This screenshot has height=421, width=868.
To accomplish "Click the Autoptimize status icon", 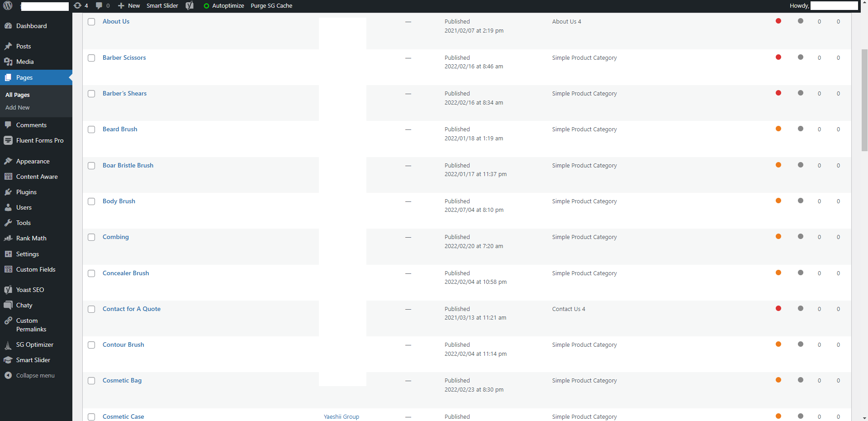I will click(x=206, y=6).
